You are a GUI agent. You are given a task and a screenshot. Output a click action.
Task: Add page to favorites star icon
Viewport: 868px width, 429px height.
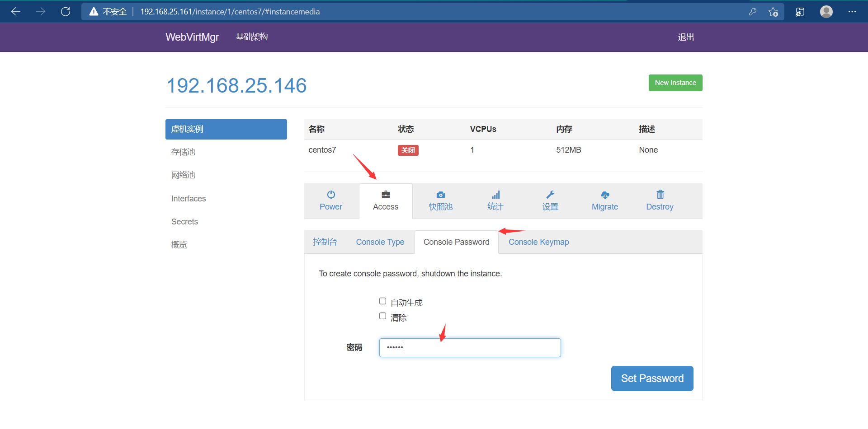(x=773, y=12)
